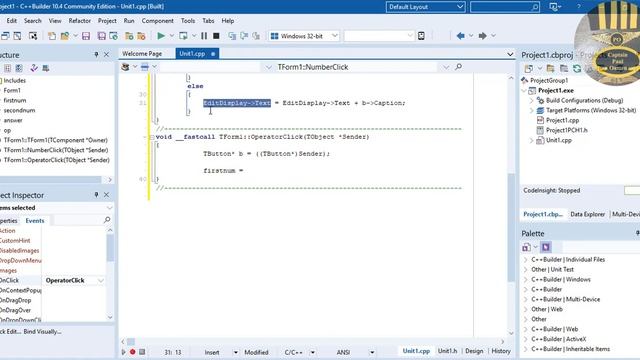
Task: Click the stop macro square icon
Action: [x=142, y=352]
